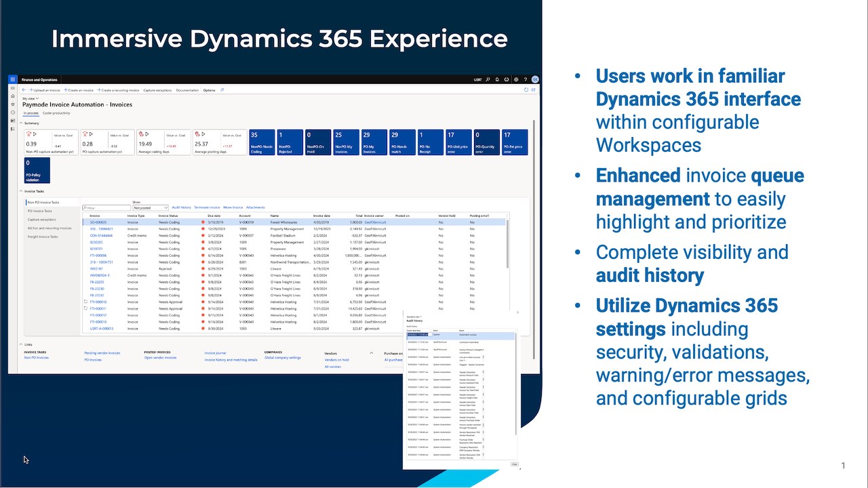Click play icon on Average posting days tile

click(203, 134)
